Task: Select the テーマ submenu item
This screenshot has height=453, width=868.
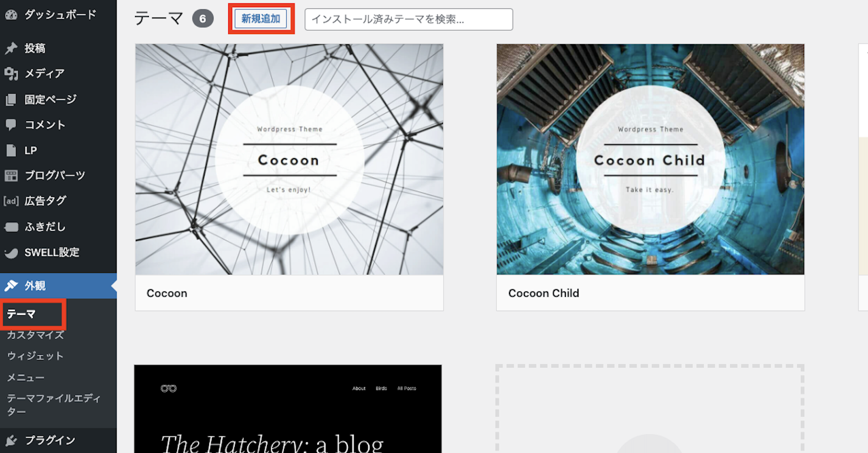Action: point(22,314)
